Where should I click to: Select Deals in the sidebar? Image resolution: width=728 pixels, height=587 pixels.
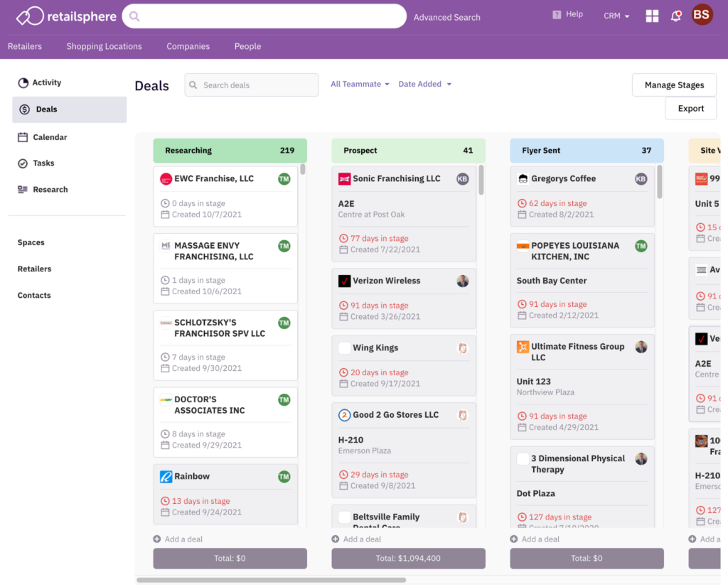[69, 109]
